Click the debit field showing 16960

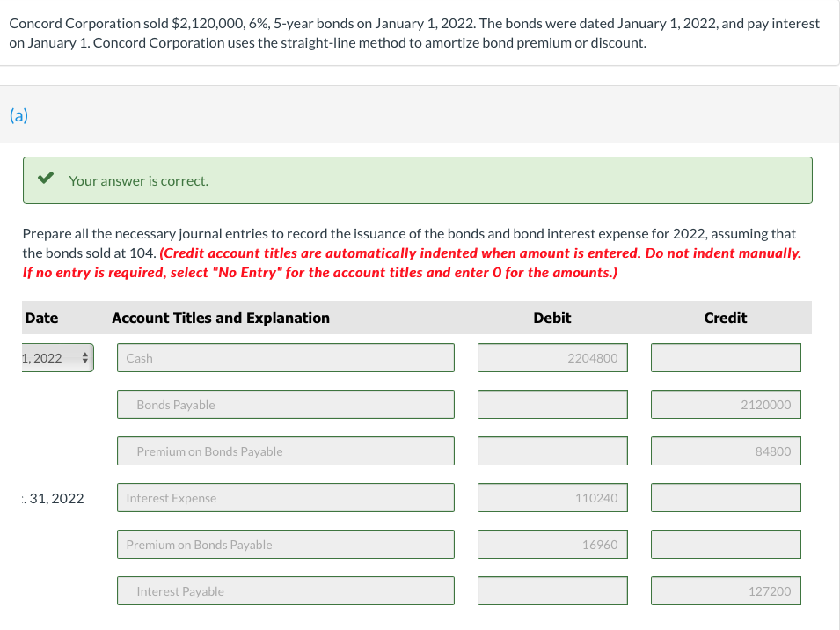click(x=552, y=545)
